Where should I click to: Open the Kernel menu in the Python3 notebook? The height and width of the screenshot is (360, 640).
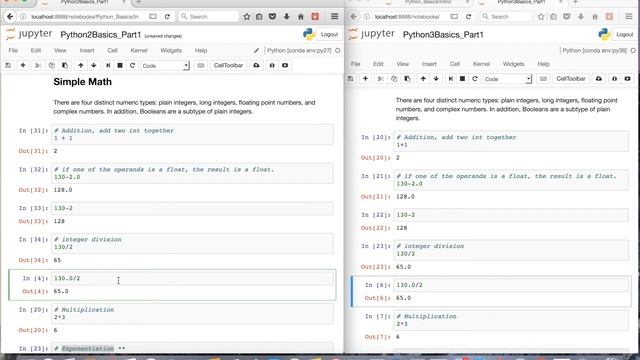point(481,64)
